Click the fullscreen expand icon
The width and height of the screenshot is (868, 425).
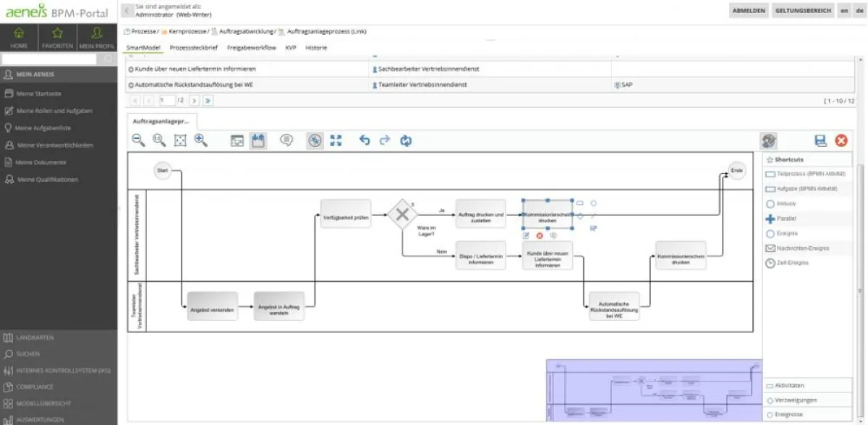[x=335, y=141]
